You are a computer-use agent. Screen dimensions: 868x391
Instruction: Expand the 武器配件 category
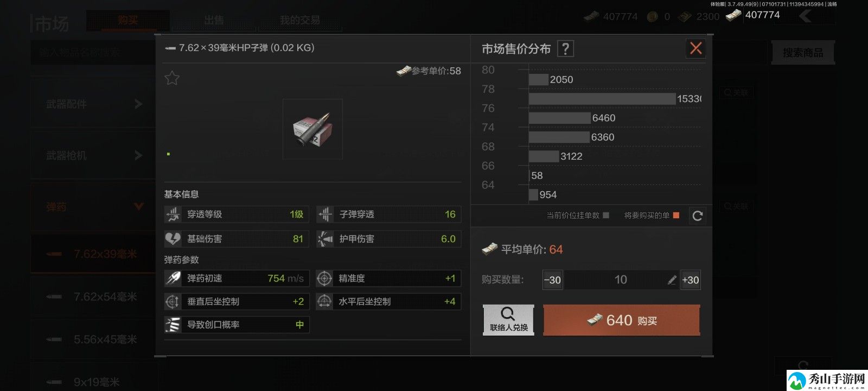pos(93,104)
